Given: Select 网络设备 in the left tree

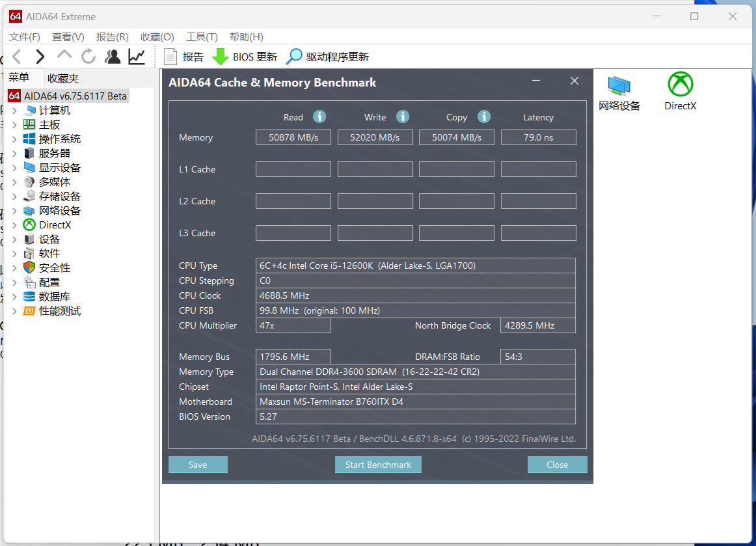Looking at the screenshot, I should (60, 211).
